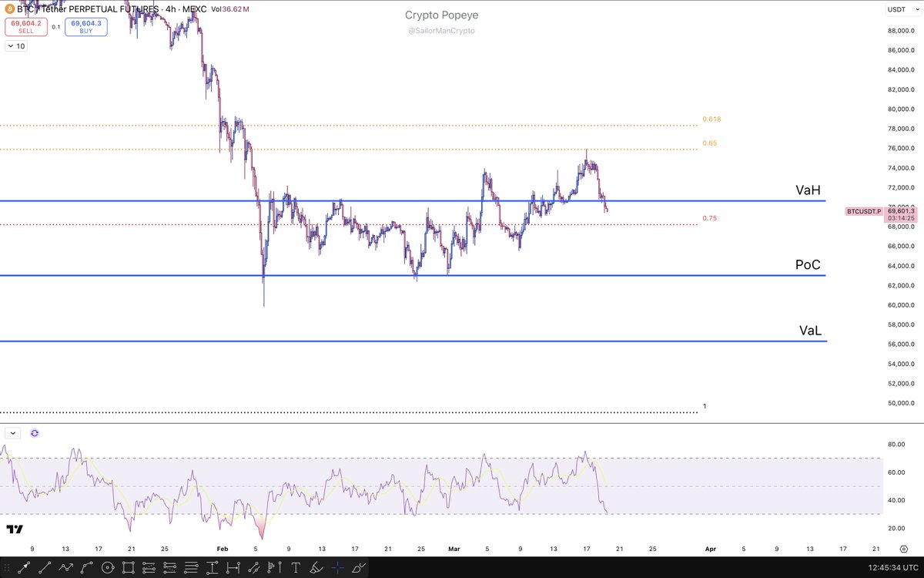The height and width of the screenshot is (578, 924).
Task: Click the 69,604.3 BUY button
Action: [x=86, y=27]
